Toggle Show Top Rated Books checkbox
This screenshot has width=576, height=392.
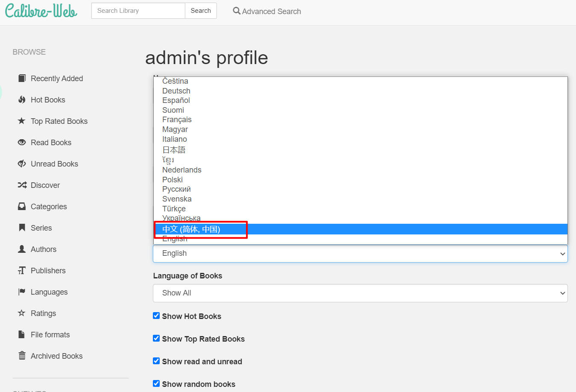click(x=156, y=339)
